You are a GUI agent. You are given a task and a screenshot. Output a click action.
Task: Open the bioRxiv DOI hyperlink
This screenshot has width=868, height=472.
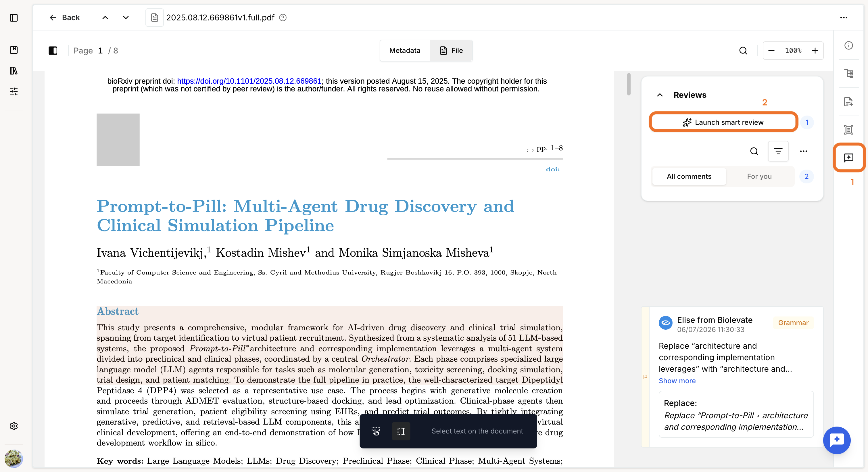249,81
